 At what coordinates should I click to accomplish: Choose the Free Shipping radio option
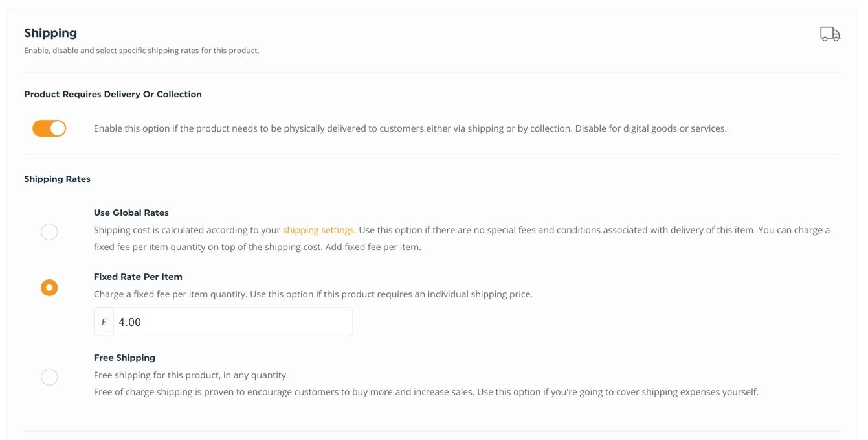[49, 377]
